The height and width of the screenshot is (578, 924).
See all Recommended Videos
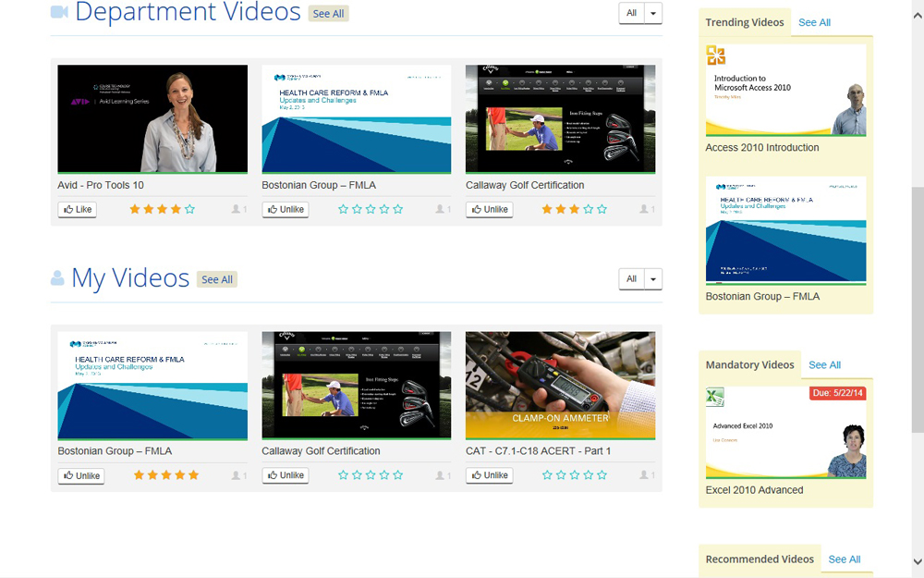[845, 560]
